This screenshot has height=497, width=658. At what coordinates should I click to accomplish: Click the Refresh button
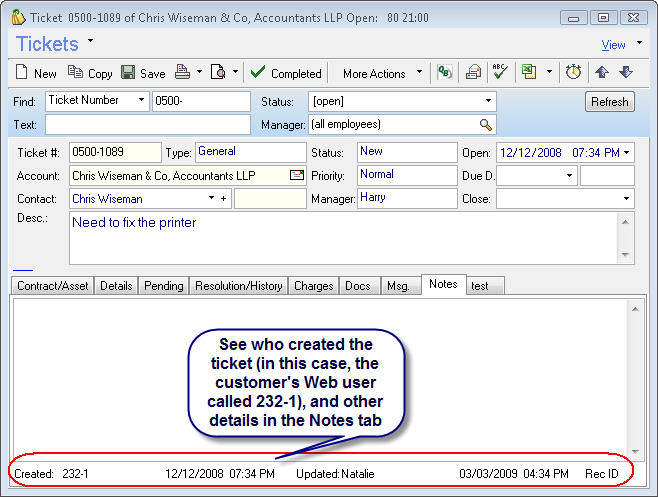point(609,102)
